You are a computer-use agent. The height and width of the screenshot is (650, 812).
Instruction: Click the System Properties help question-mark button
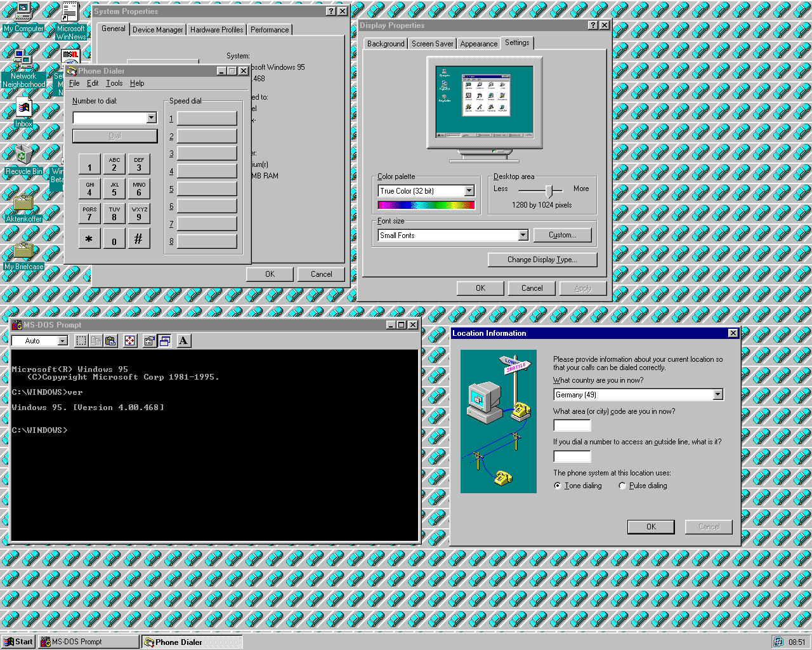pyautogui.click(x=331, y=11)
